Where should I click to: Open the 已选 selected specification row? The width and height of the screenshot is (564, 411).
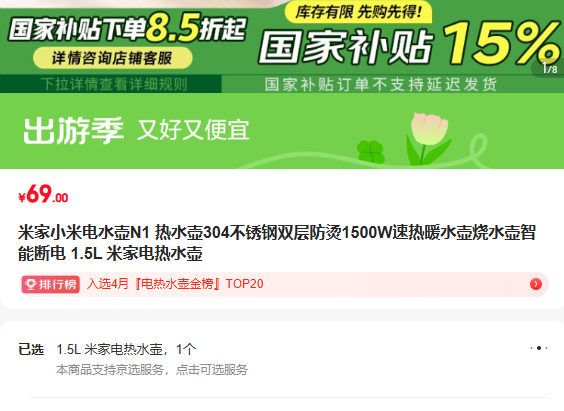[282, 359]
